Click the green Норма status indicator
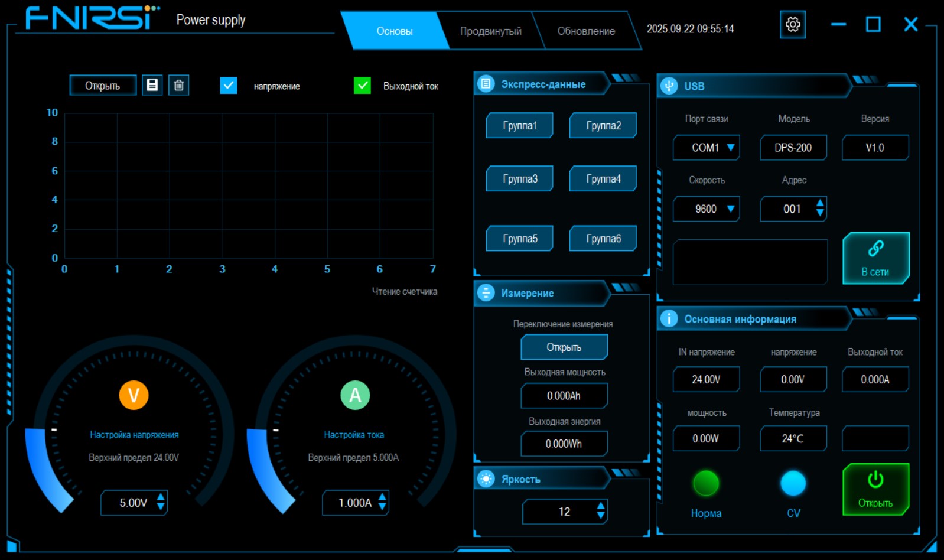This screenshot has width=944, height=560. 706,483
